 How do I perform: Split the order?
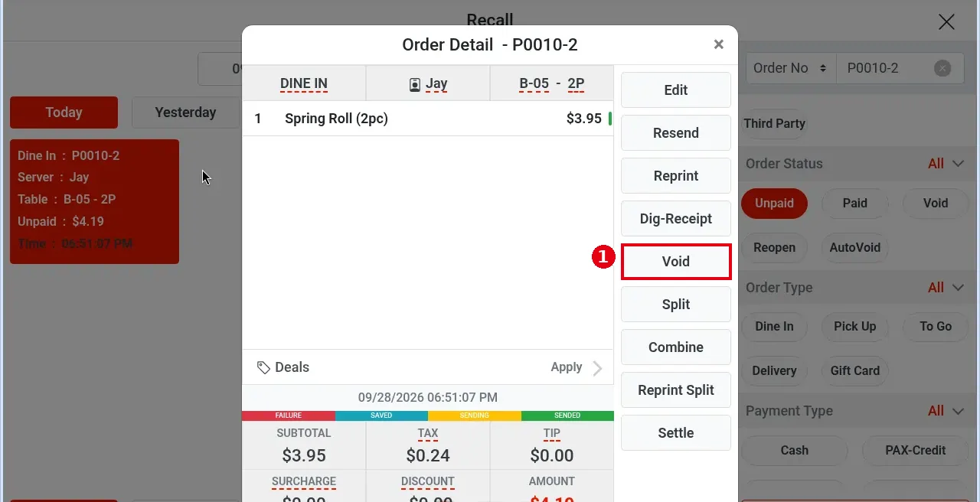click(x=676, y=304)
